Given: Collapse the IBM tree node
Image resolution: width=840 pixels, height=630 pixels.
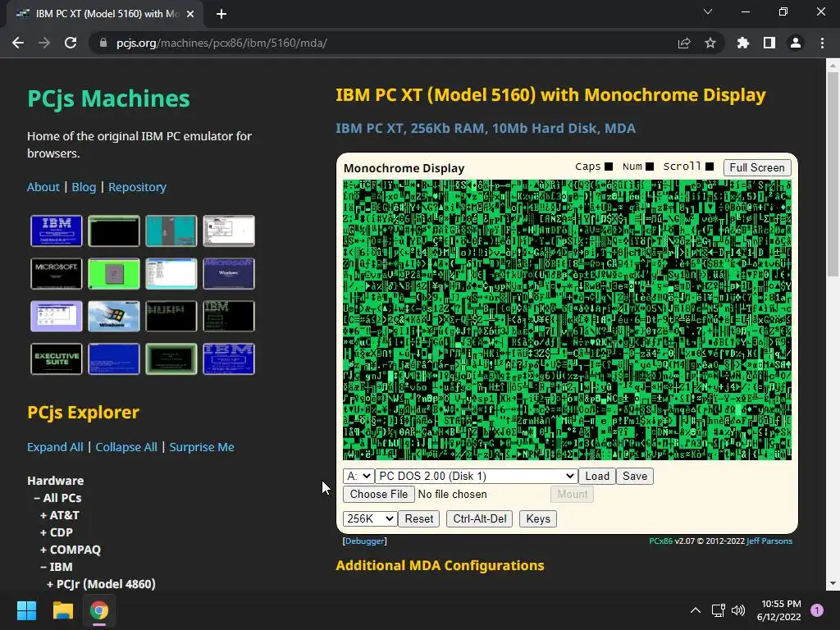Looking at the screenshot, I should pyautogui.click(x=57, y=566).
